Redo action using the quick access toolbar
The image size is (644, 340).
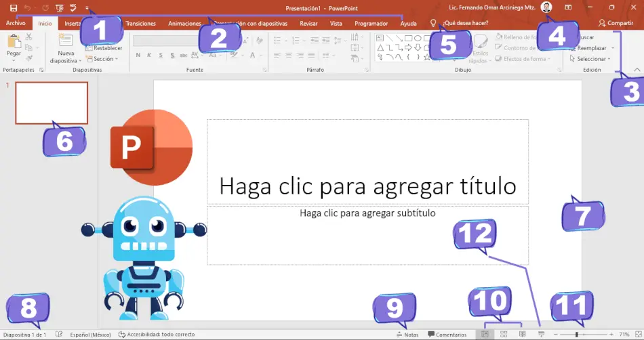[45, 8]
